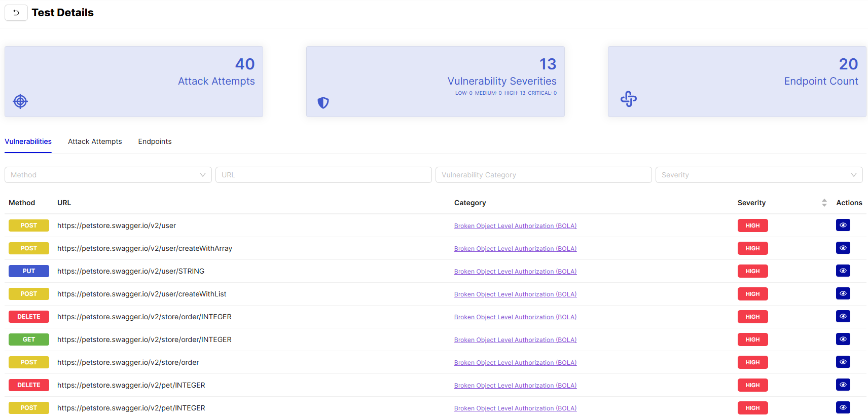The height and width of the screenshot is (416, 868).
Task: Open the Endpoints tab
Action: 155,141
